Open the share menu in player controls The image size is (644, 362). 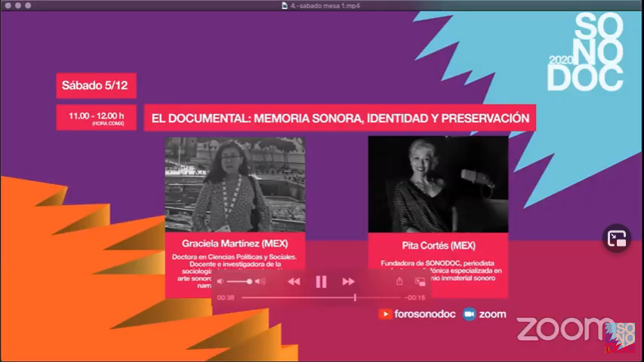(399, 281)
